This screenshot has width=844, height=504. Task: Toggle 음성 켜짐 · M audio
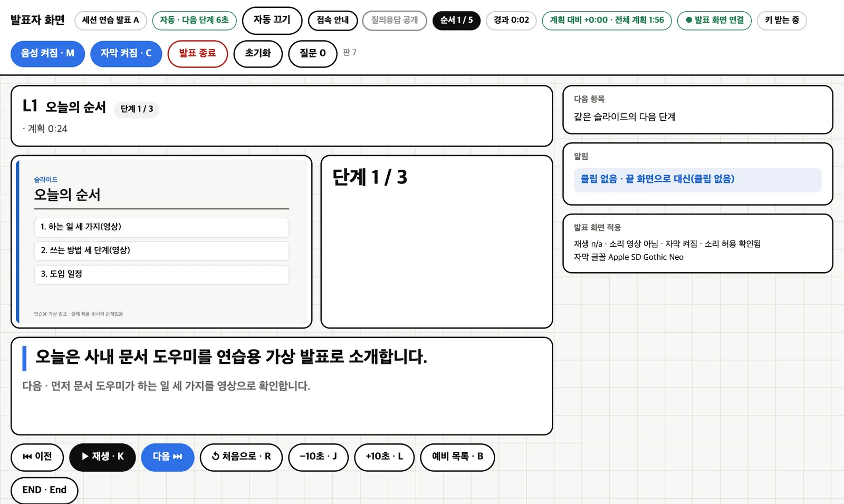[x=47, y=54]
